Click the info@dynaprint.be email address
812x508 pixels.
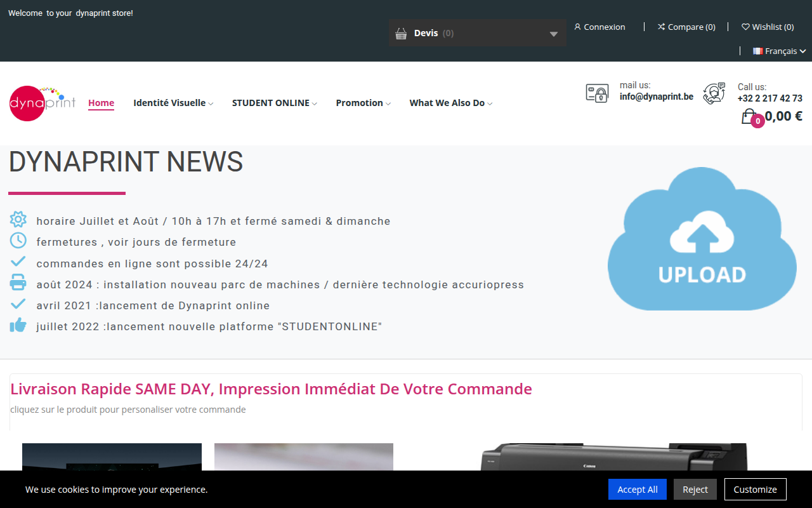(x=657, y=97)
